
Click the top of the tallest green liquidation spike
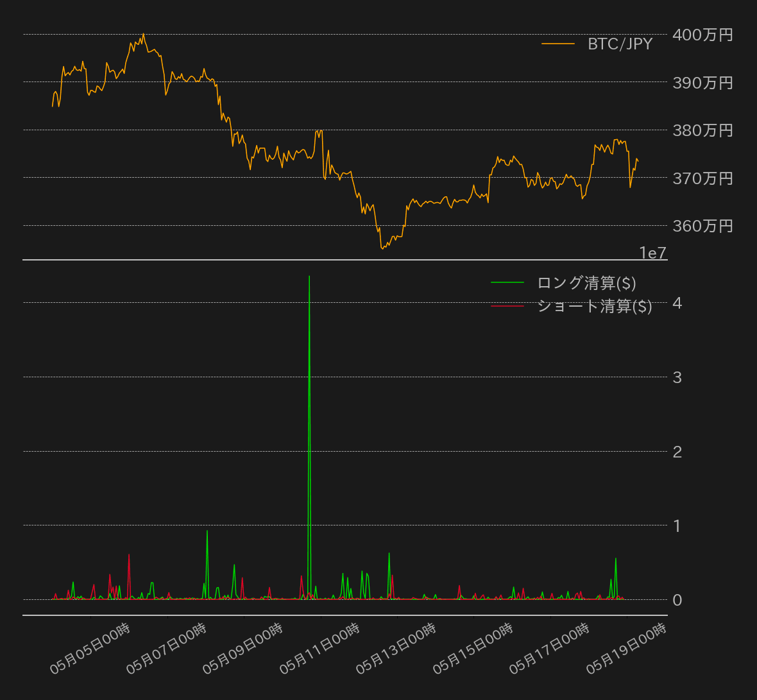pos(309,277)
